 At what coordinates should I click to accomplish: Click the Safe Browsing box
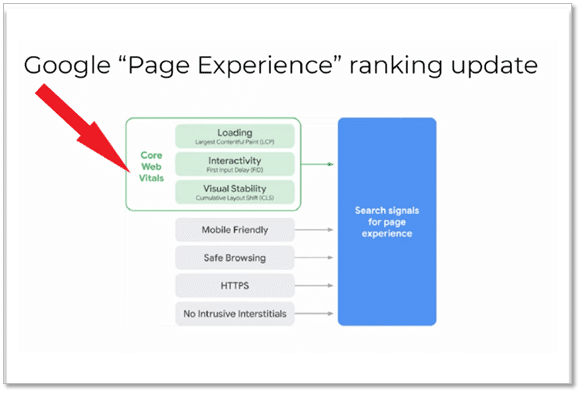[235, 258]
